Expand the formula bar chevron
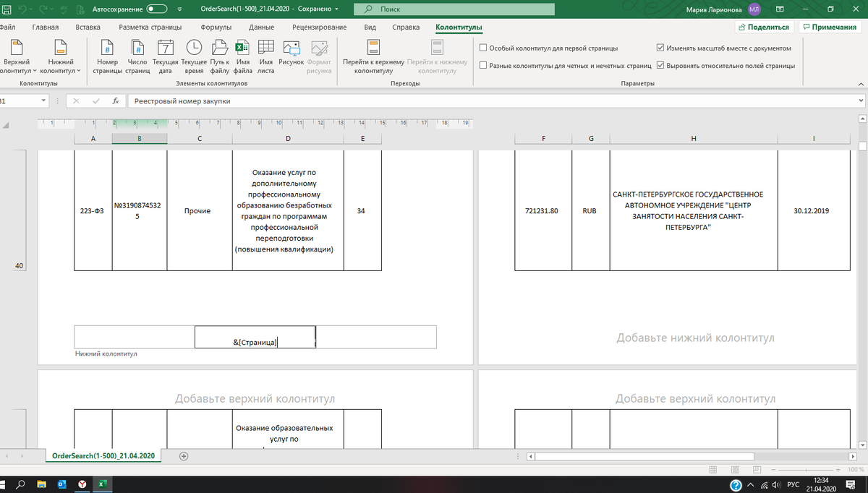Image resolution: width=868 pixels, height=493 pixels. pos(861,101)
